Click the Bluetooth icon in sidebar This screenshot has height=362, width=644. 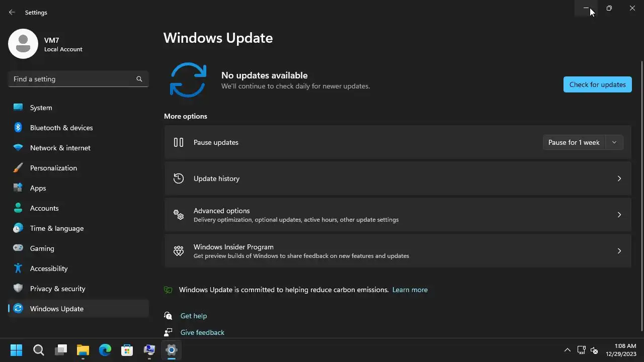point(18,128)
